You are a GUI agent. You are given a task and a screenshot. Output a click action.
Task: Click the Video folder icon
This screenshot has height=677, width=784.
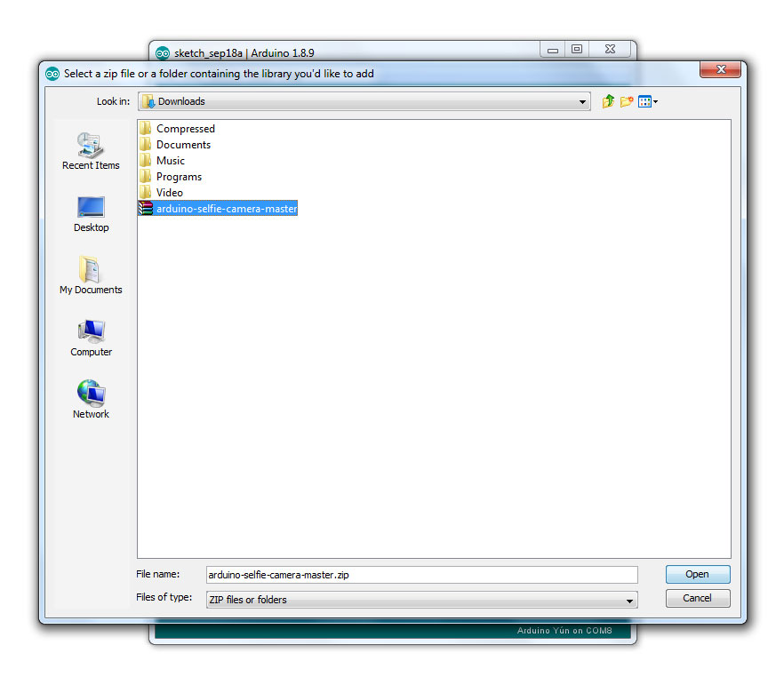pyautogui.click(x=146, y=193)
